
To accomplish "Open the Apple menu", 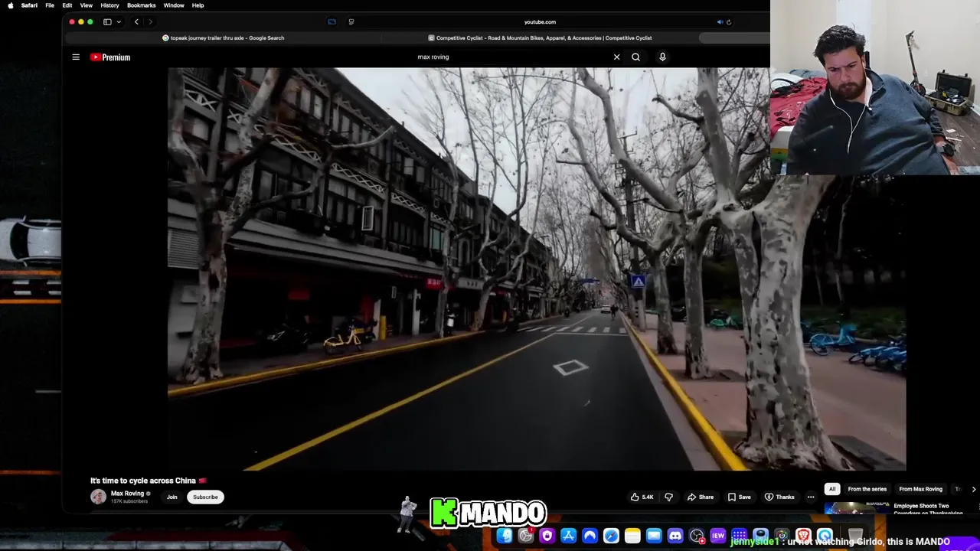I will pyautogui.click(x=10, y=5).
